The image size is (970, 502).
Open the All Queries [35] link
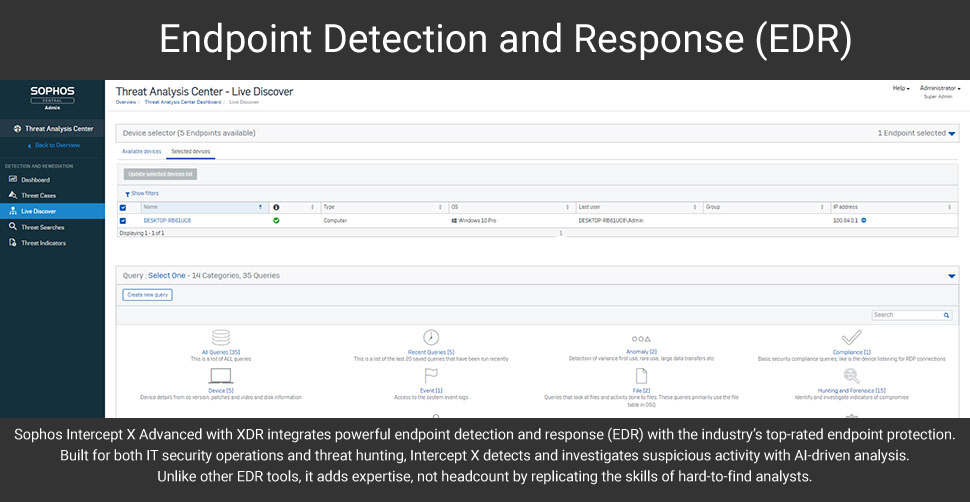coord(221,352)
